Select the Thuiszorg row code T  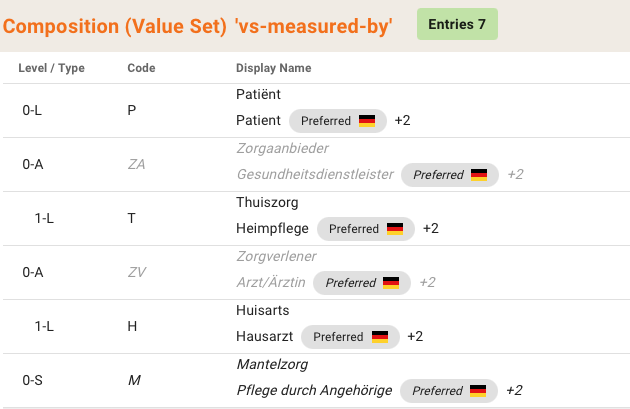click(x=132, y=218)
